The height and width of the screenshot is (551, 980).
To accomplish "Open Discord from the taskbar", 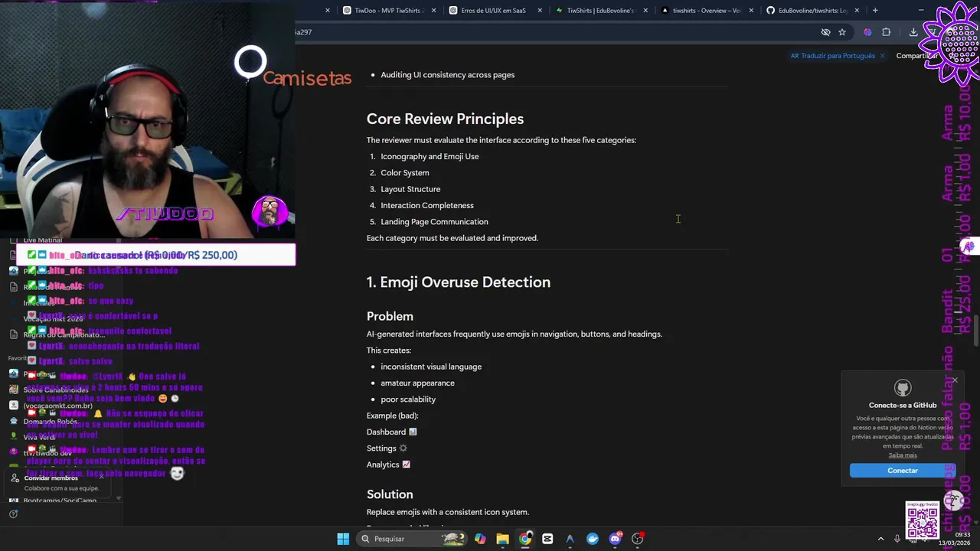I will (615, 539).
